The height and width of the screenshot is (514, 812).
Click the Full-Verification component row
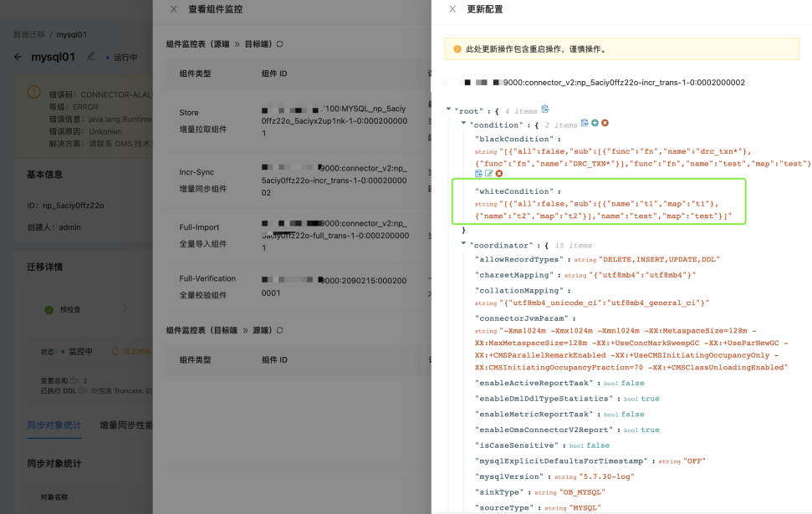(x=299, y=287)
